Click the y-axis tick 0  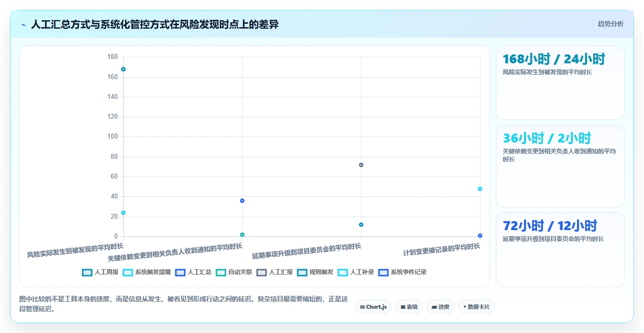click(x=116, y=237)
